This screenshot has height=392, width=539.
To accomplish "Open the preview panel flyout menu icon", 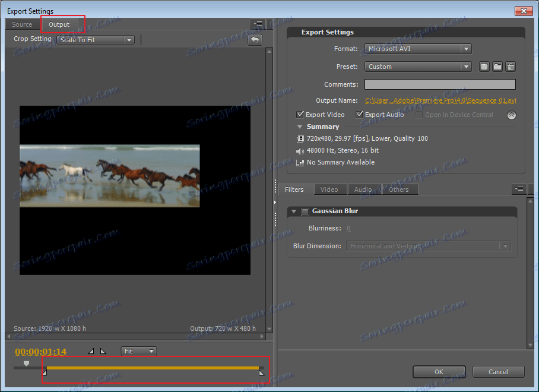I will (x=257, y=24).
